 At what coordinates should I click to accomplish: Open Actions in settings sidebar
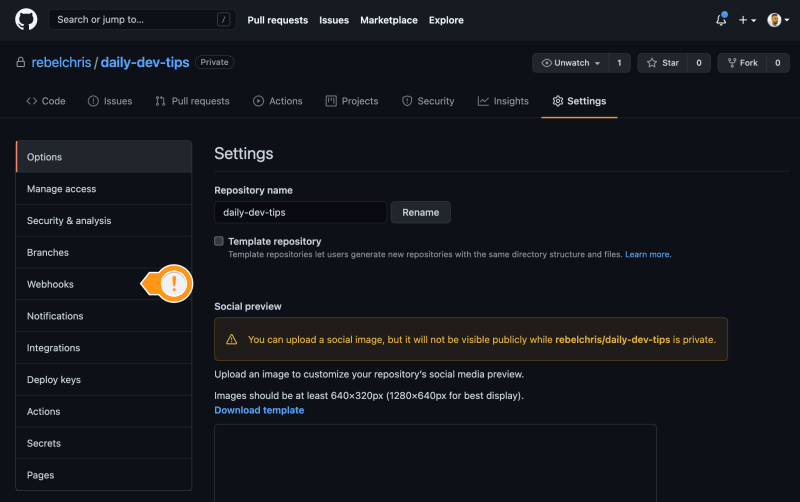tap(104, 411)
